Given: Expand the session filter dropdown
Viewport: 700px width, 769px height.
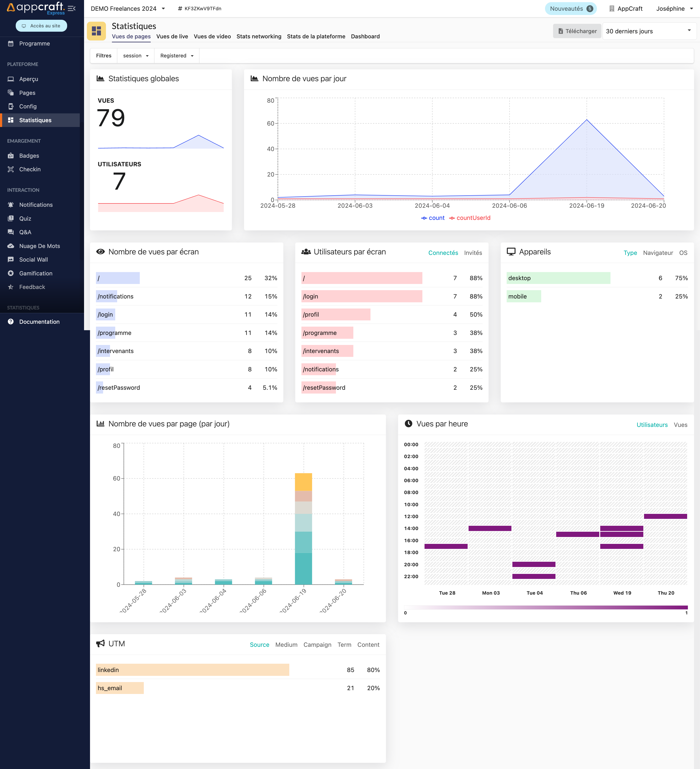Looking at the screenshot, I should click(136, 56).
